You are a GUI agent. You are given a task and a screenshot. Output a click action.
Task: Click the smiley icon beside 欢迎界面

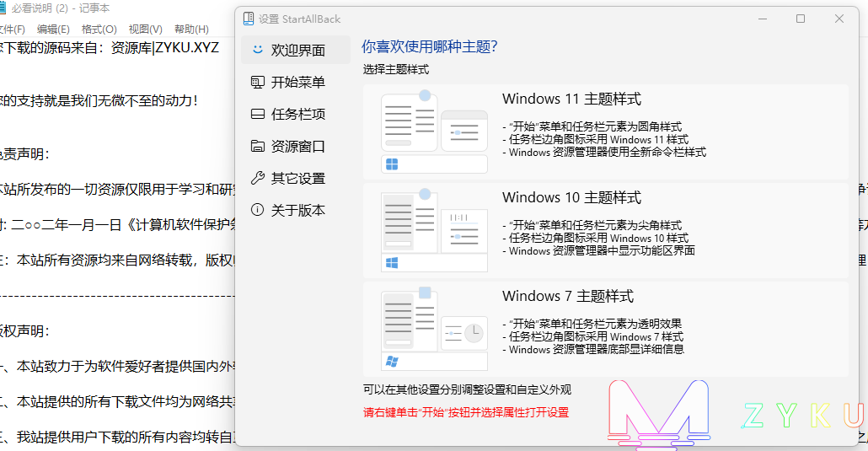pos(257,49)
